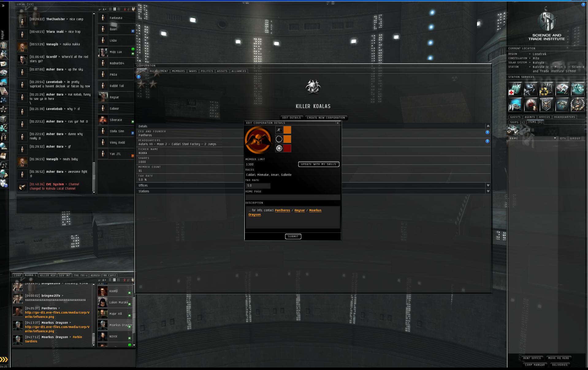Click the corporation info icon below the Home tab

coord(139,77)
